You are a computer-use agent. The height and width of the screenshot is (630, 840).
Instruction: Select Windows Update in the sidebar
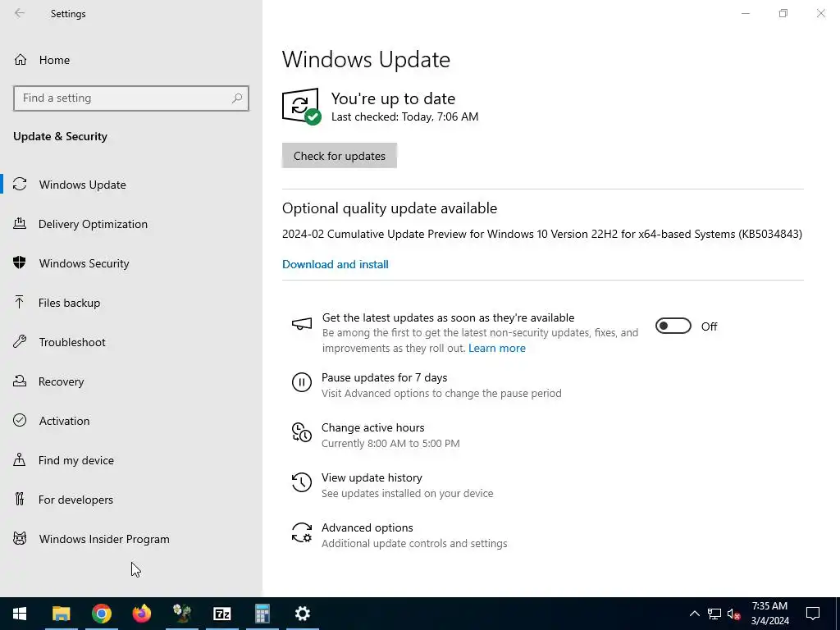pyautogui.click(x=131, y=185)
